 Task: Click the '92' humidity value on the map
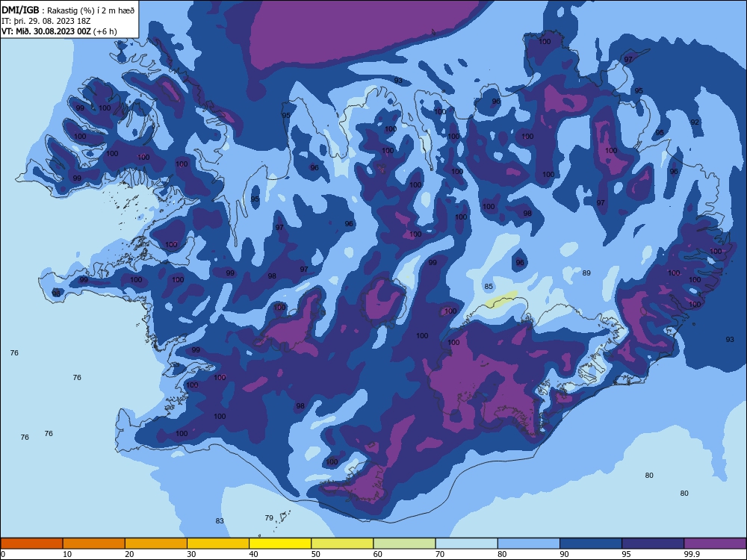coord(695,122)
